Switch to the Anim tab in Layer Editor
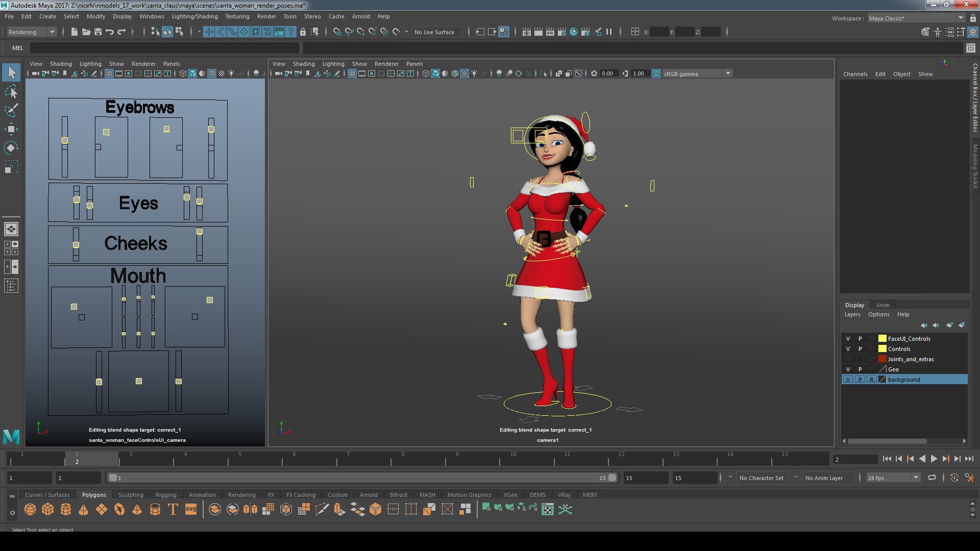This screenshot has height=551, width=980. coord(883,305)
